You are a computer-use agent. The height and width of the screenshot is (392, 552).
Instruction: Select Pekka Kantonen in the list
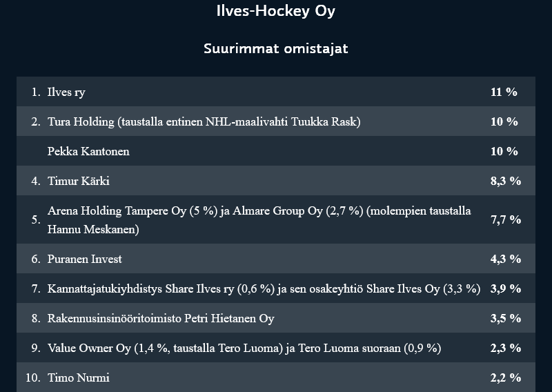[88, 151]
